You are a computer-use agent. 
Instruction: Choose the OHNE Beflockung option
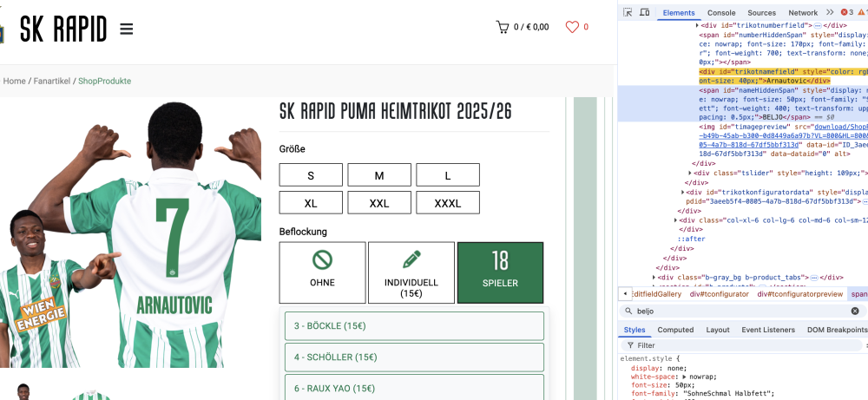tap(322, 272)
